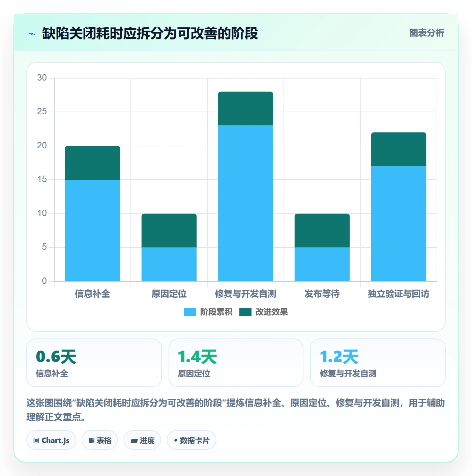This screenshot has width=472, height=476.
Task: Click the square icon in Chart.js chip
Action: click(36, 440)
